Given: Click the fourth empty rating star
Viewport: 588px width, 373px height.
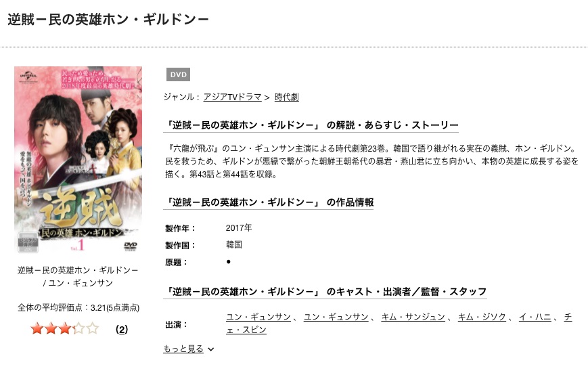Looking at the screenshot, I should point(78,329).
